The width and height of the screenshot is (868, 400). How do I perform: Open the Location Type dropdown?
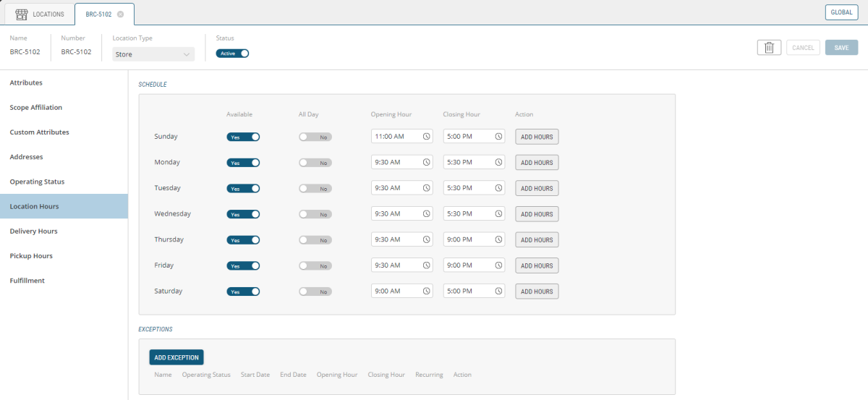point(153,54)
